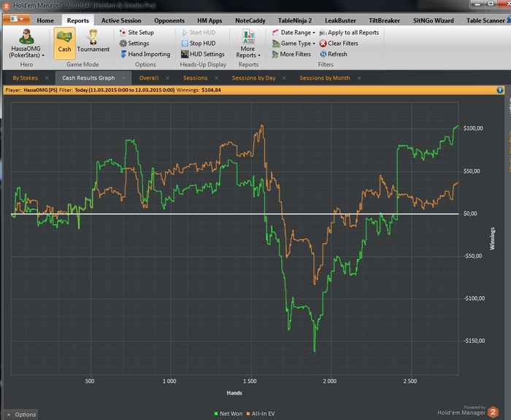The height and width of the screenshot is (420, 511).
Task: Close the Cash Results Graph tab
Action: point(123,77)
